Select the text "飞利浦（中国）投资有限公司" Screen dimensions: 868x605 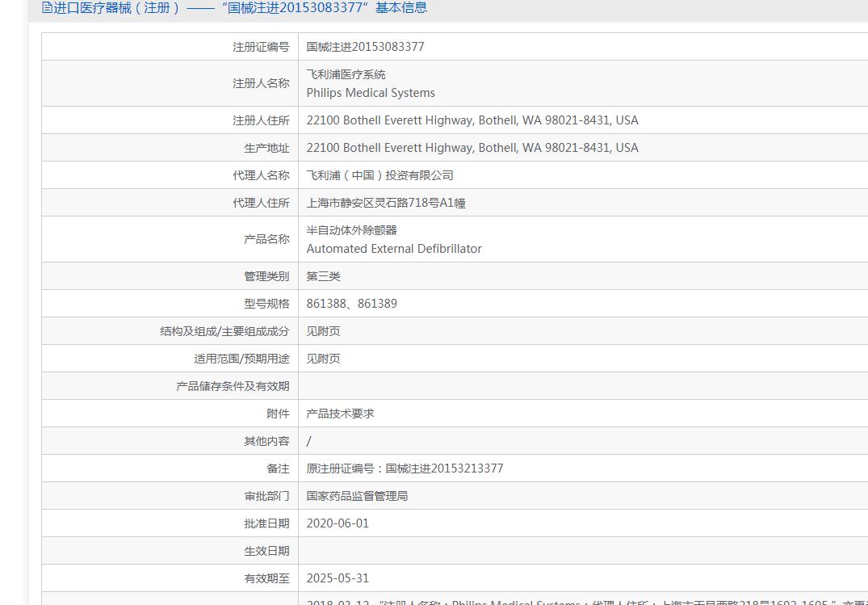pos(380,175)
